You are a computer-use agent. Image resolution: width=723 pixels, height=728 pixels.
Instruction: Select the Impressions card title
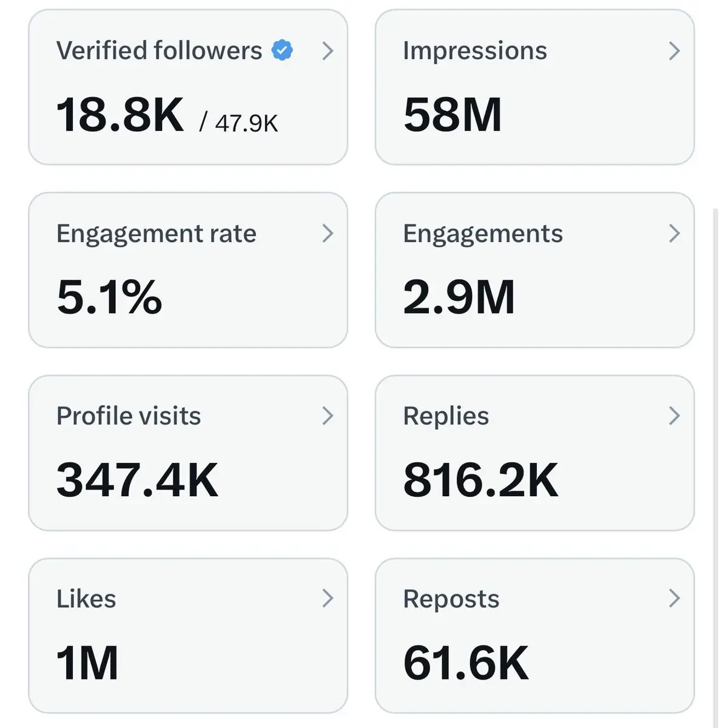click(x=475, y=51)
